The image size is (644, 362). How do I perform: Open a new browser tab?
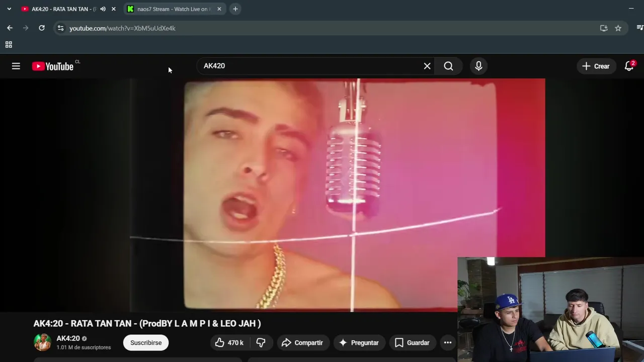pyautogui.click(x=235, y=9)
